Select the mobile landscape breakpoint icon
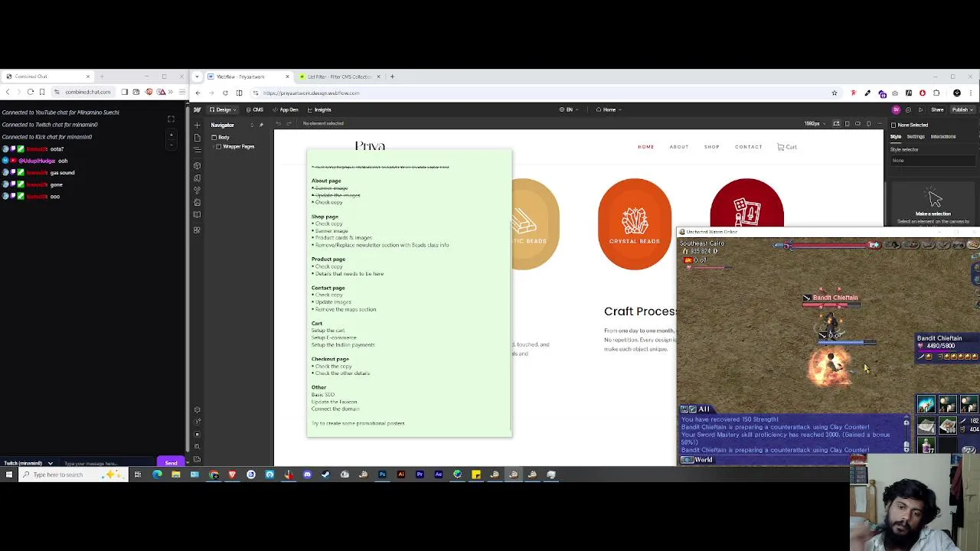This screenshot has width=980, height=551. coord(857,123)
